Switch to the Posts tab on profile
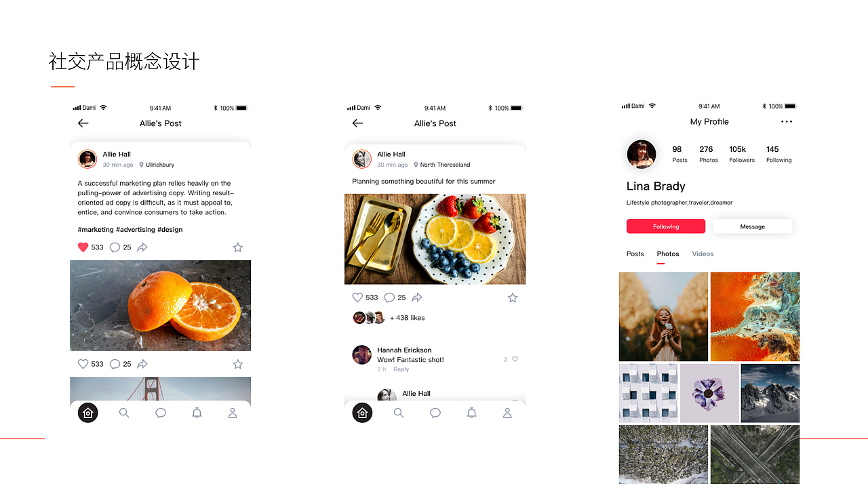 click(x=635, y=253)
